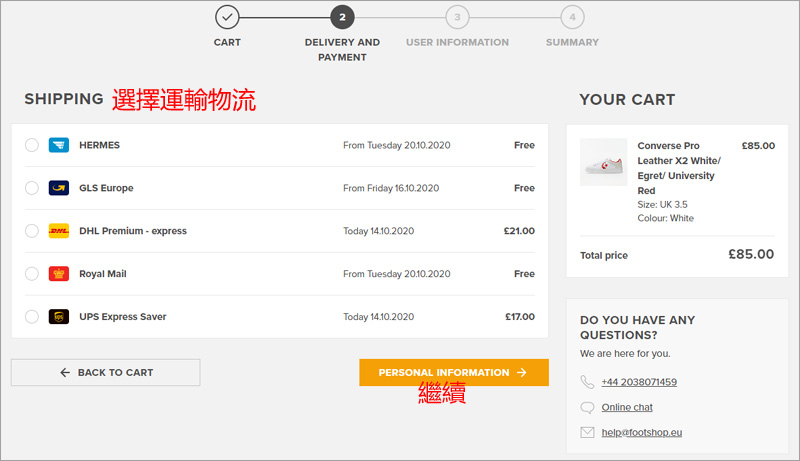Click the Converse shoe product thumbnail

pos(603,162)
